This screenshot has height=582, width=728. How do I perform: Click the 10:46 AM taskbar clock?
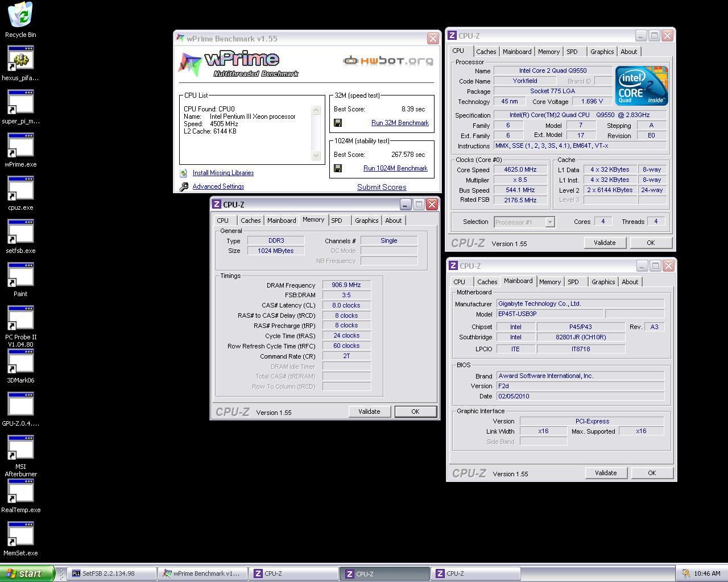pos(708,573)
